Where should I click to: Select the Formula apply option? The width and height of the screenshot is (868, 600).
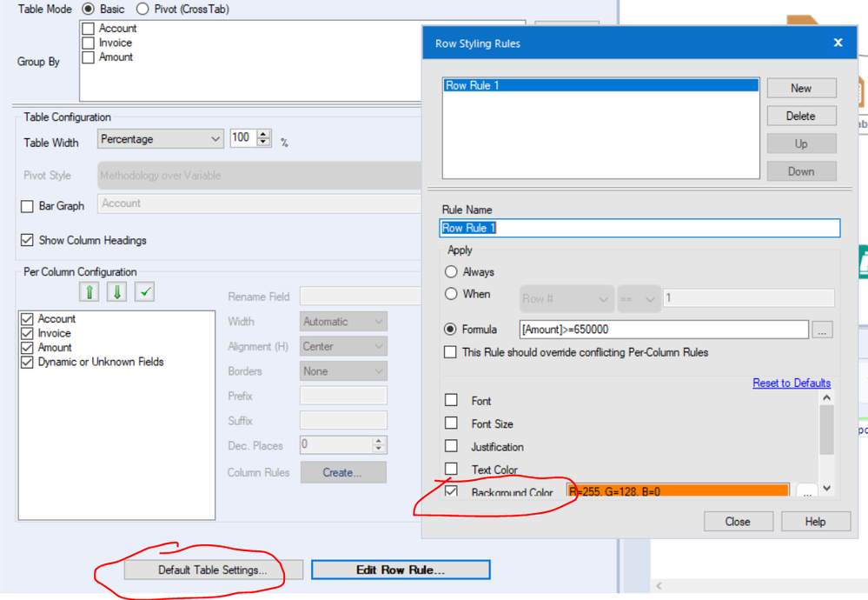pos(451,329)
